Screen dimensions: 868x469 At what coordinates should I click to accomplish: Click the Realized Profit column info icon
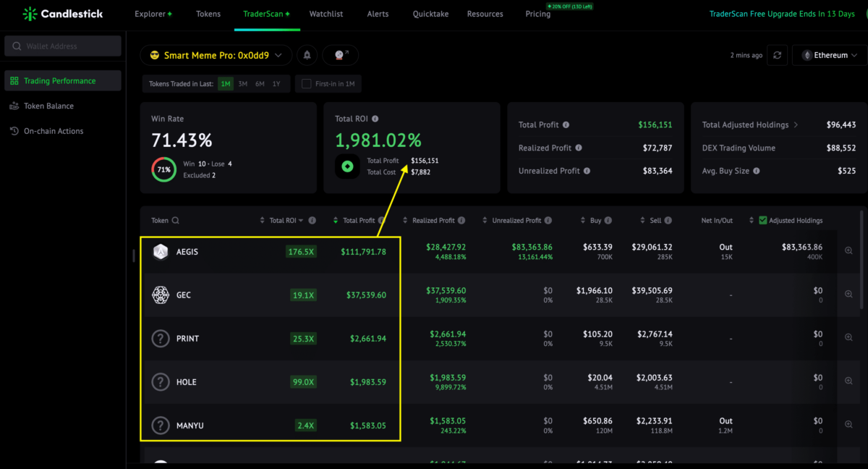[x=461, y=221]
